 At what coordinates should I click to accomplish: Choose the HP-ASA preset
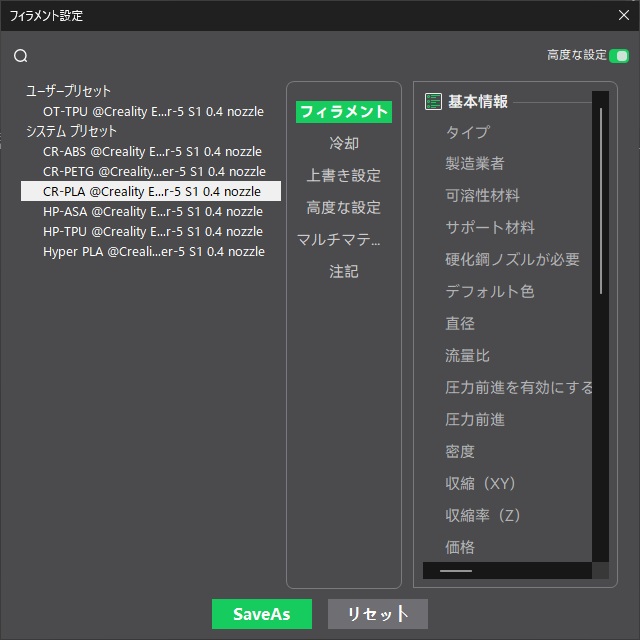point(153,211)
